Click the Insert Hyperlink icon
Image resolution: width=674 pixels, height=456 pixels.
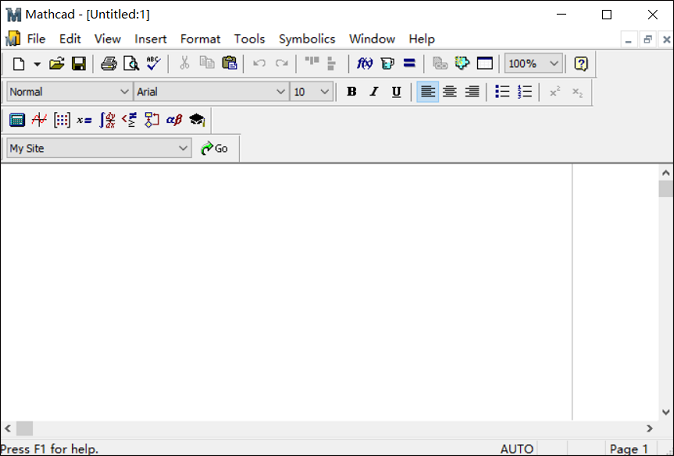[x=440, y=63]
